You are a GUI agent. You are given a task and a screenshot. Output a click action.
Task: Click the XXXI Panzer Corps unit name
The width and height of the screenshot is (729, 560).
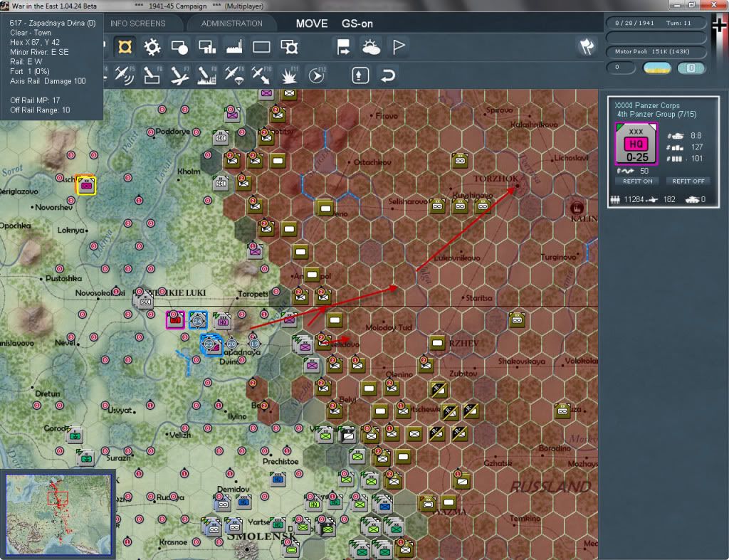coord(646,105)
